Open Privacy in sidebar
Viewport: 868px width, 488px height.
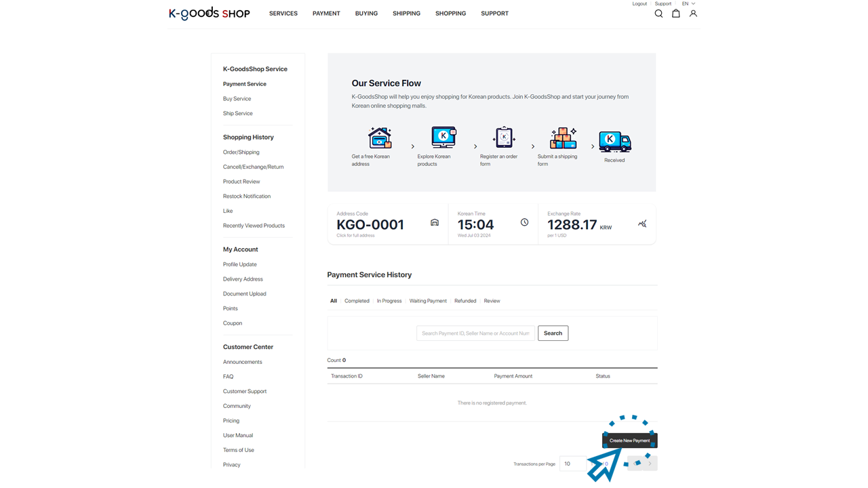pyautogui.click(x=232, y=465)
